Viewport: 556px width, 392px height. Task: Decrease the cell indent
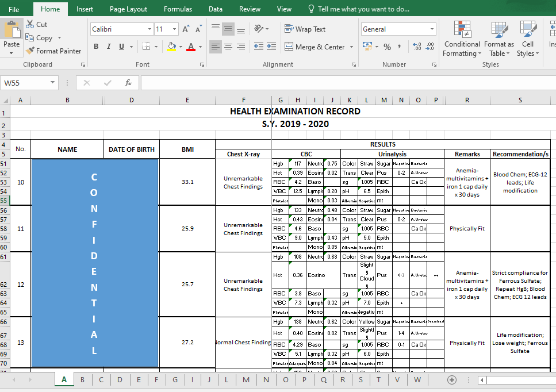(x=259, y=47)
